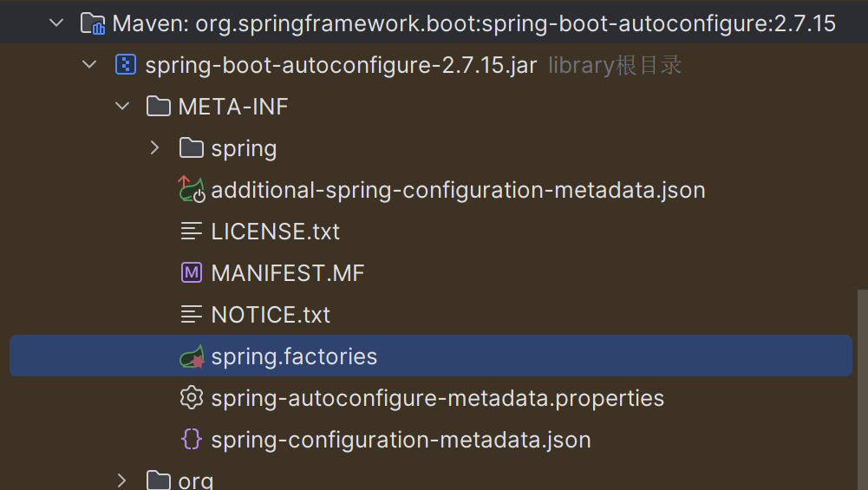The height and width of the screenshot is (490, 868).
Task: Collapse the META-INF folder chevron
Action: pyautogui.click(x=122, y=107)
